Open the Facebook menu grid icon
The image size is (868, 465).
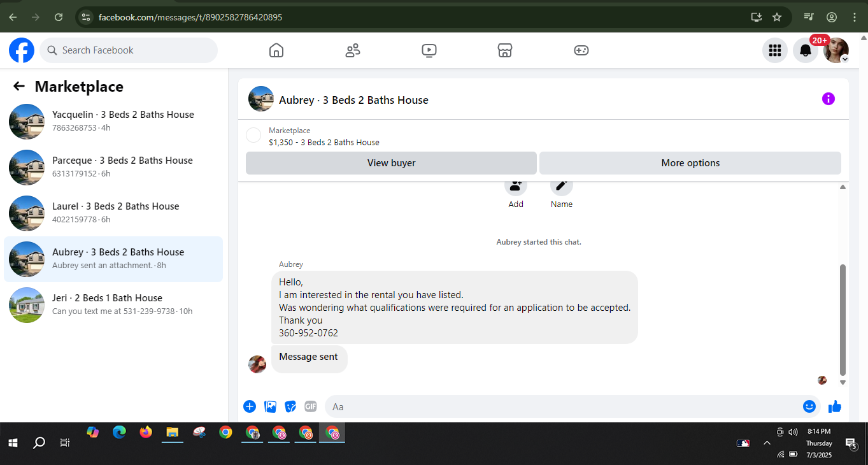coord(775,50)
